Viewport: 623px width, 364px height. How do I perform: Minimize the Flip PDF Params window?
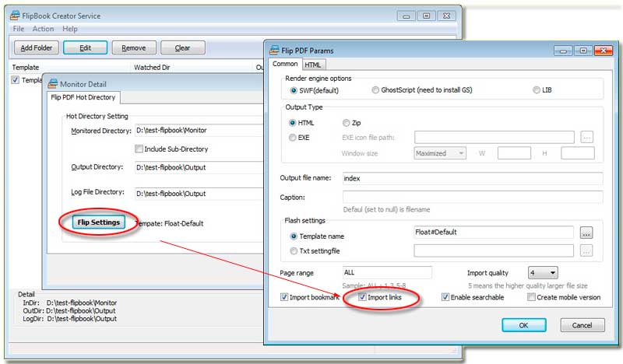click(x=563, y=51)
